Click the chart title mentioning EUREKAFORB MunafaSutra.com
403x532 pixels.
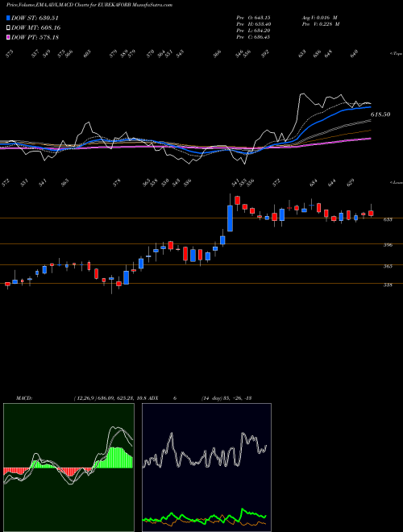tap(89, 5)
